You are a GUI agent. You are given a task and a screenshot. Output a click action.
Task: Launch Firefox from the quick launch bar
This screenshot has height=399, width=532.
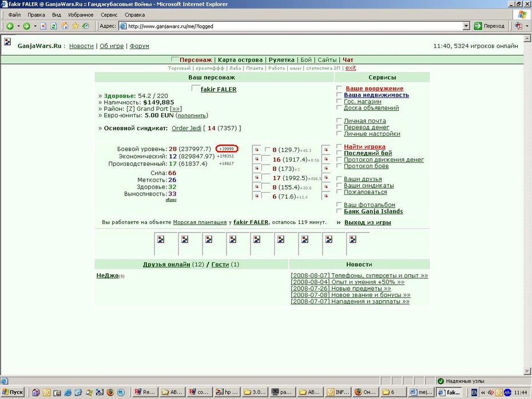pyautogui.click(x=110, y=392)
